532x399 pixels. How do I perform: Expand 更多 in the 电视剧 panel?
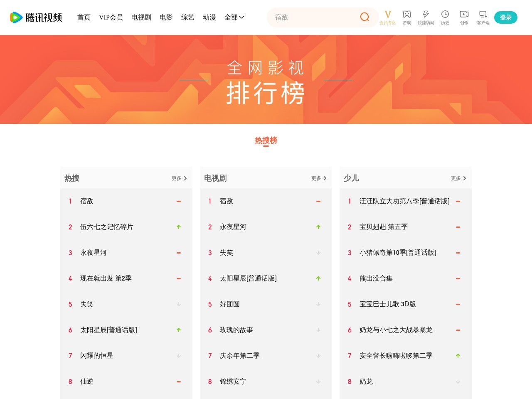tap(319, 178)
